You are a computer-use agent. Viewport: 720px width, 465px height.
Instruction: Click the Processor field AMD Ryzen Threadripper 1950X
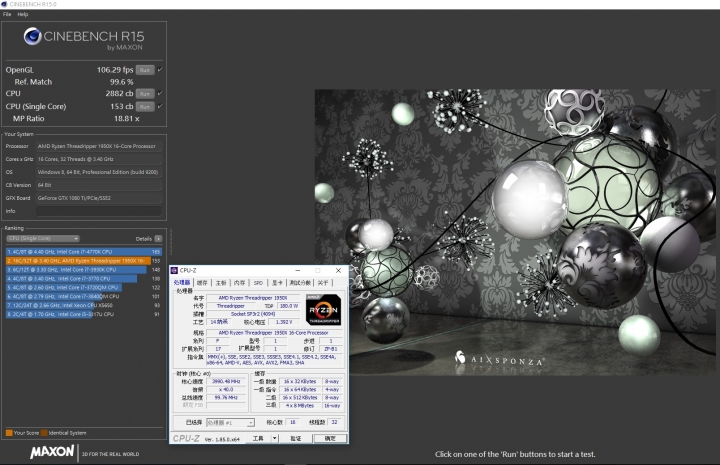pos(99,146)
